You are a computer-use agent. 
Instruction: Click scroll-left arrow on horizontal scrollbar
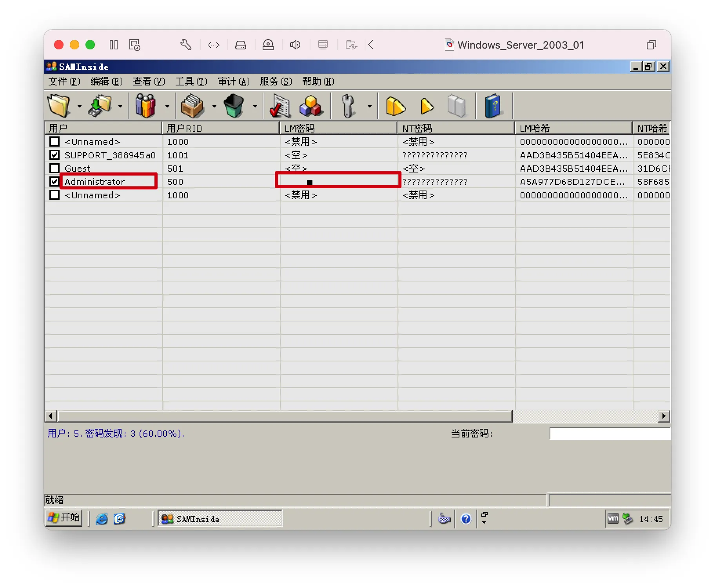click(51, 416)
